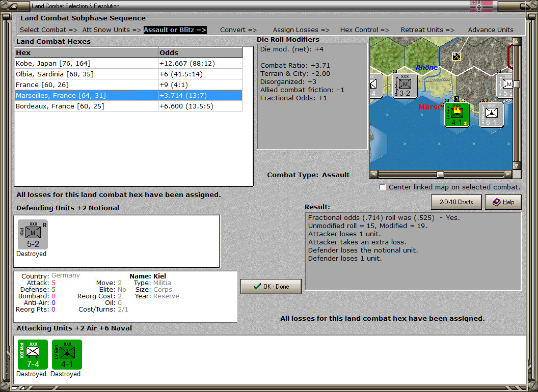Select the Kobe, Japan combat row
538x392 pixels.
[128, 64]
